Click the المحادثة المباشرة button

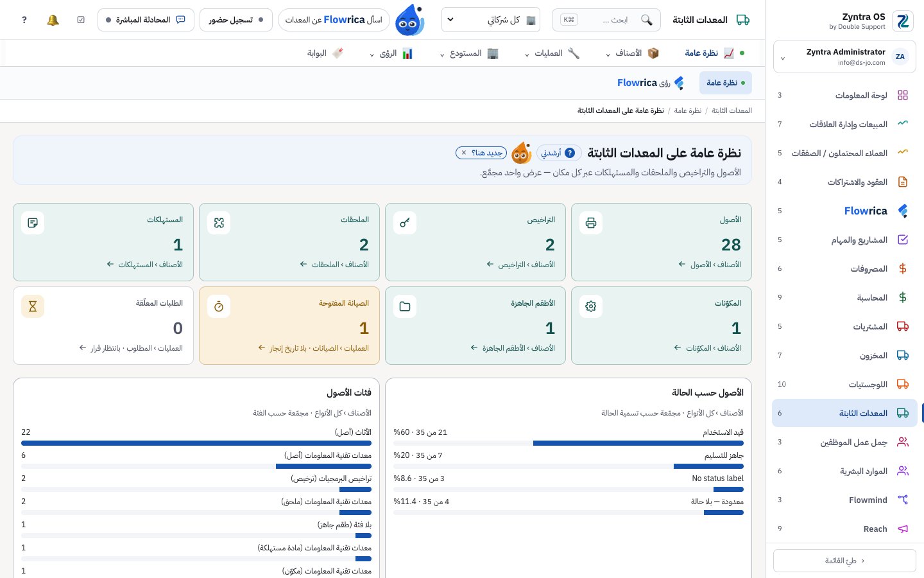146,20
